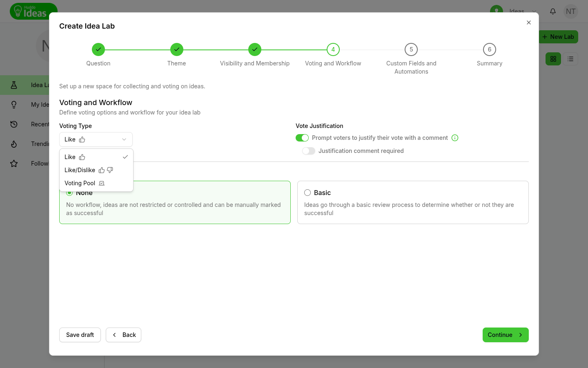The height and width of the screenshot is (368, 588).
Task: Choose Voting Pool voting type option
Action: coord(96,183)
